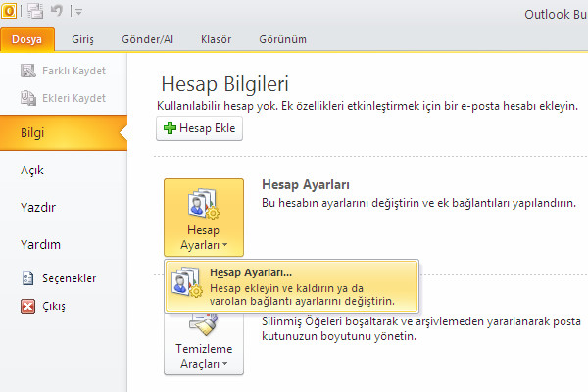The image size is (588, 392).
Task: Open the Açık section in sidebar
Action: point(32,170)
